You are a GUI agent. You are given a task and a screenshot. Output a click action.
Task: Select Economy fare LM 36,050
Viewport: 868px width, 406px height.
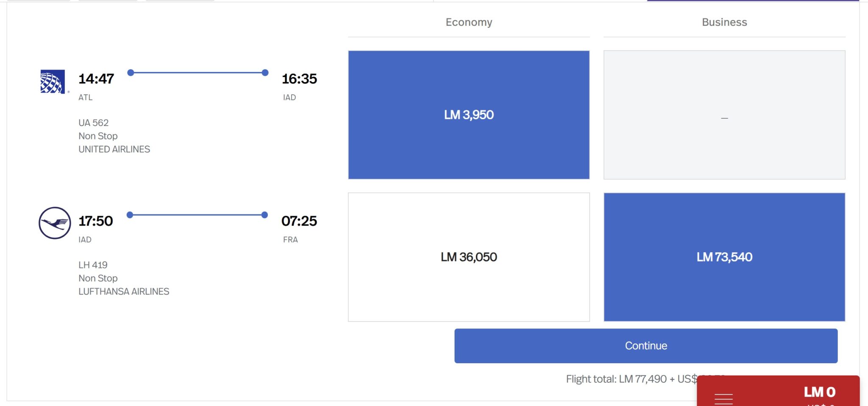tap(469, 257)
